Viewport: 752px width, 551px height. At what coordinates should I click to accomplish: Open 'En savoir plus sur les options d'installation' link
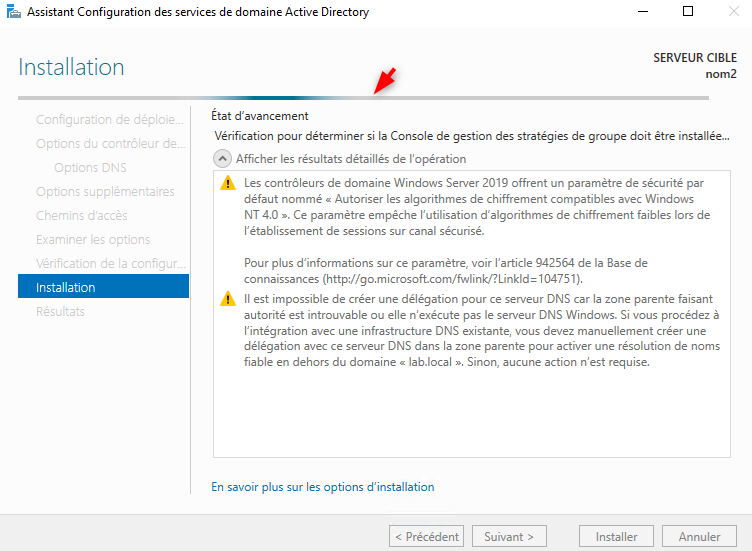[323, 487]
